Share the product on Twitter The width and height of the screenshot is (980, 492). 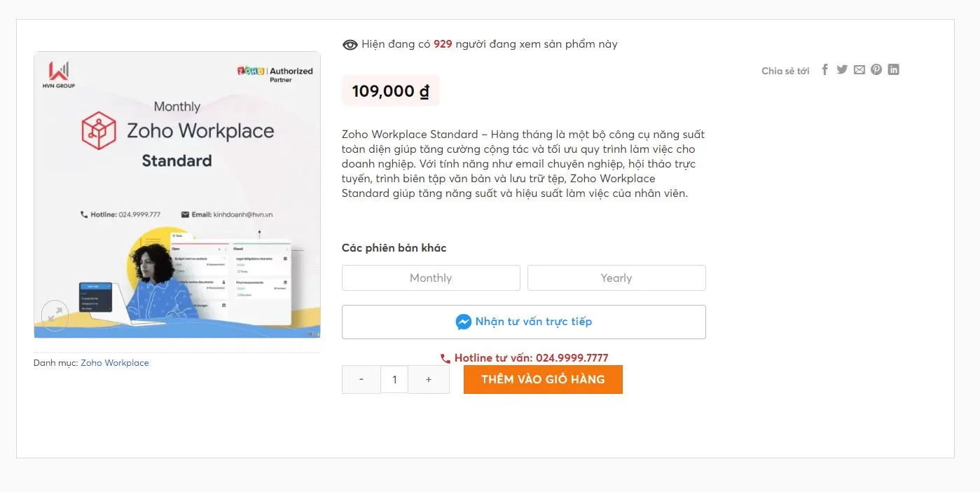[842, 69]
